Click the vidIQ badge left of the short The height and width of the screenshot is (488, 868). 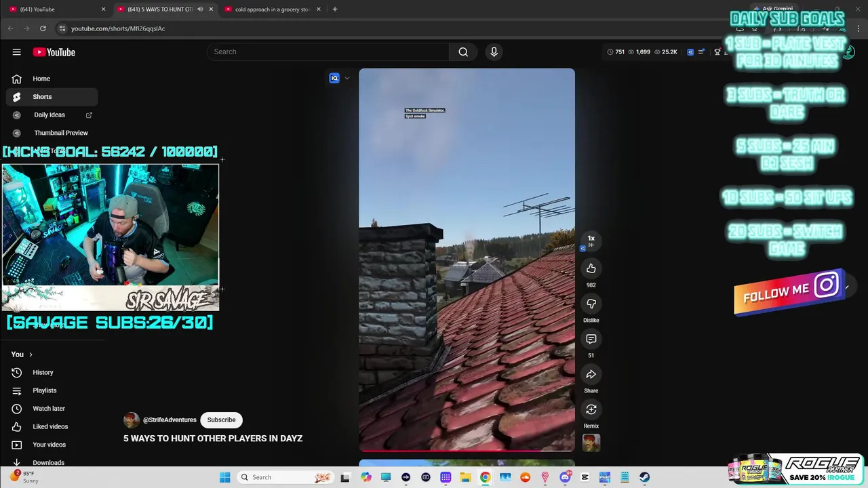point(334,78)
